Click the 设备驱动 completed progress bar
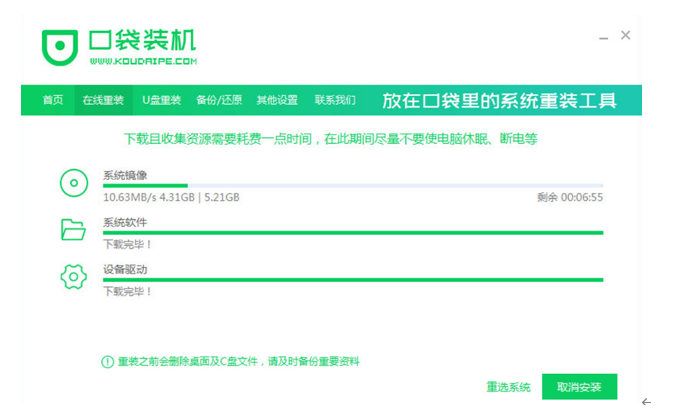The height and width of the screenshot is (413, 687). (352, 279)
